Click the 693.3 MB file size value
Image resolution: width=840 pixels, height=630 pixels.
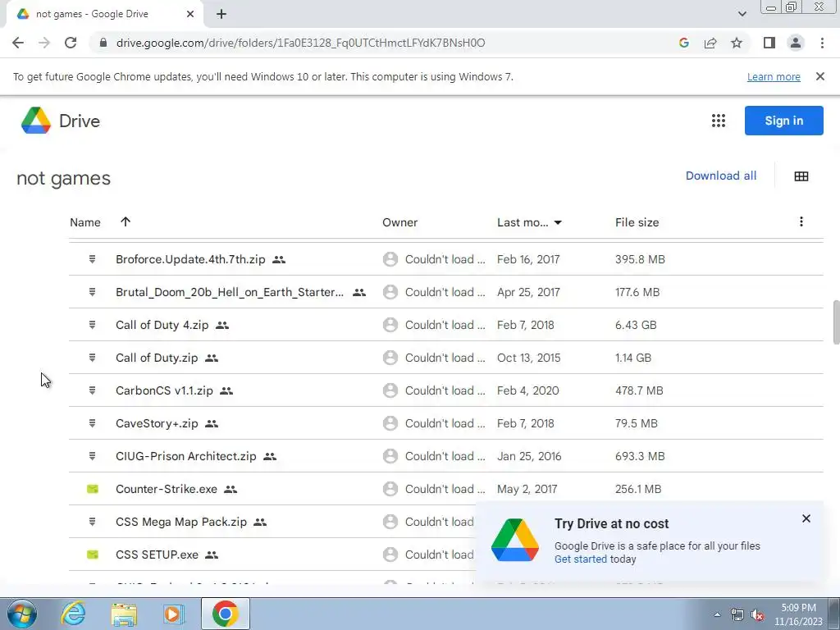[640, 456]
